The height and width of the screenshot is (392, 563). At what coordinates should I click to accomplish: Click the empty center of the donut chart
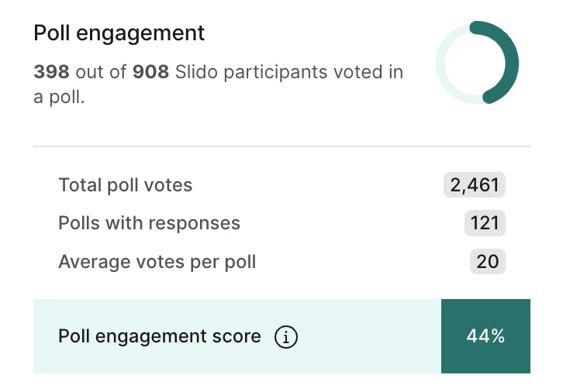click(x=477, y=62)
